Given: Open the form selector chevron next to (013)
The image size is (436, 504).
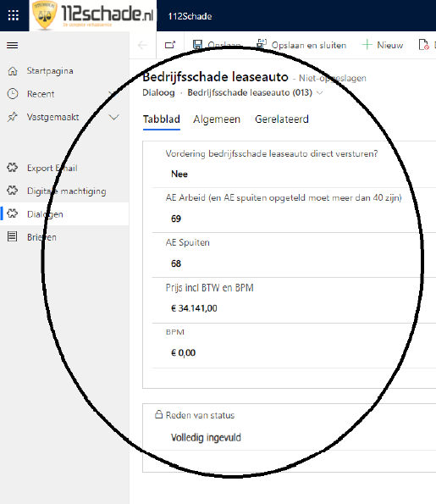Looking at the screenshot, I should [x=320, y=93].
